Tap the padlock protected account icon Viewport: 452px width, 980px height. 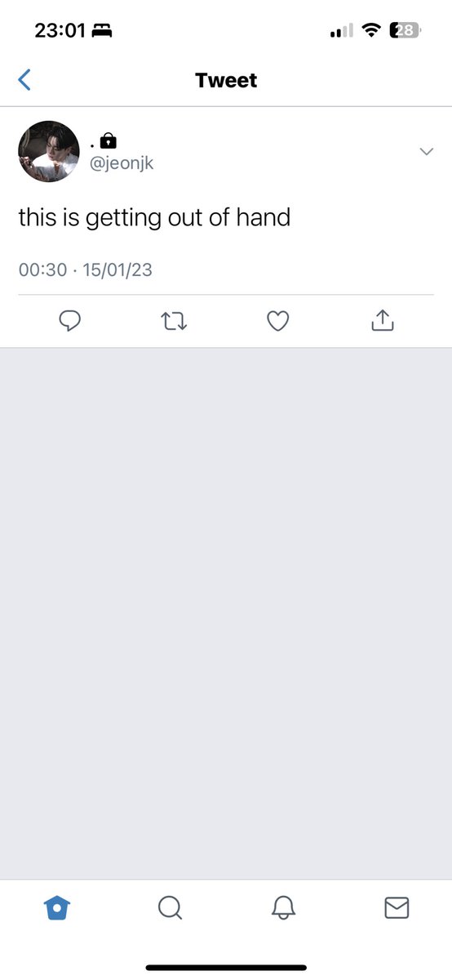(109, 140)
